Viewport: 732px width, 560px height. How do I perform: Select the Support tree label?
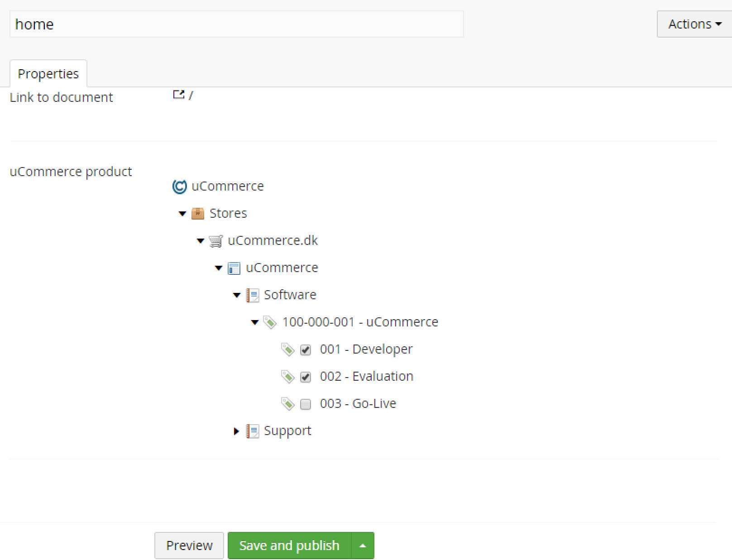click(x=287, y=431)
